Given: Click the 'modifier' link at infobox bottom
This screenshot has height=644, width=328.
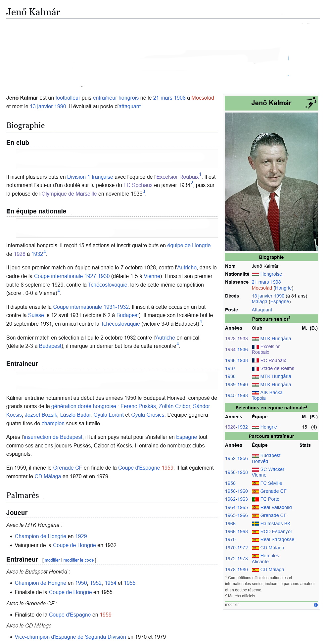Looking at the screenshot, I should coord(232,605).
